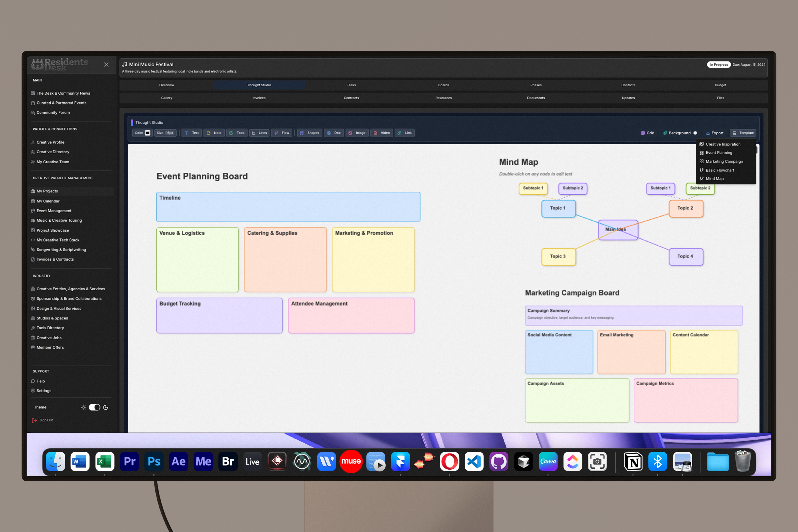Open My Projects in sidebar
Image resolution: width=798 pixels, height=532 pixels.
(71, 191)
